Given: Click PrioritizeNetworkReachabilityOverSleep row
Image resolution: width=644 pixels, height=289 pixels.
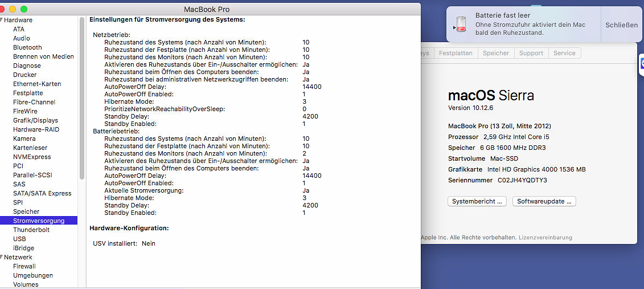Looking at the screenshot, I should (x=206, y=109).
